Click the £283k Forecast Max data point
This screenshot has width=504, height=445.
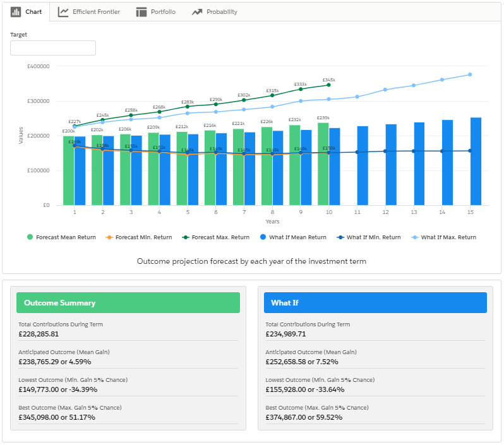click(188, 107)
